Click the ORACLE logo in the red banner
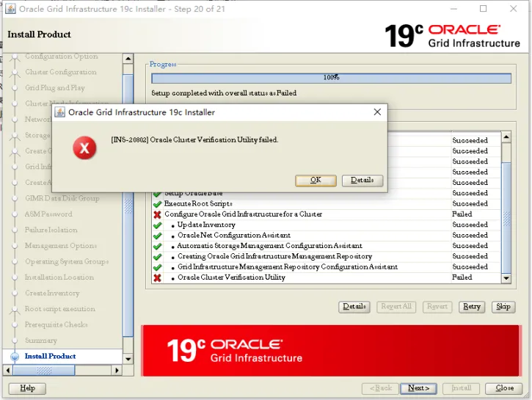 (247, 345)
